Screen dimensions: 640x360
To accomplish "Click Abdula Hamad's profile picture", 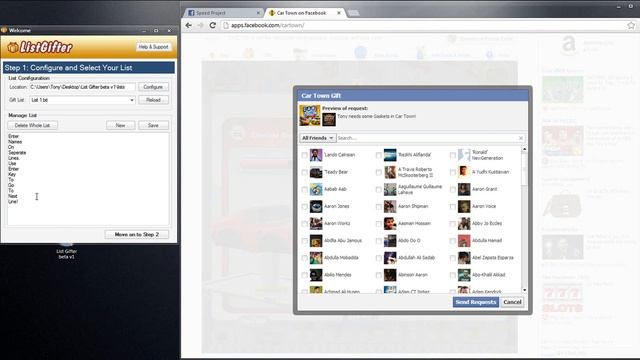I will [x=464, y=241].
